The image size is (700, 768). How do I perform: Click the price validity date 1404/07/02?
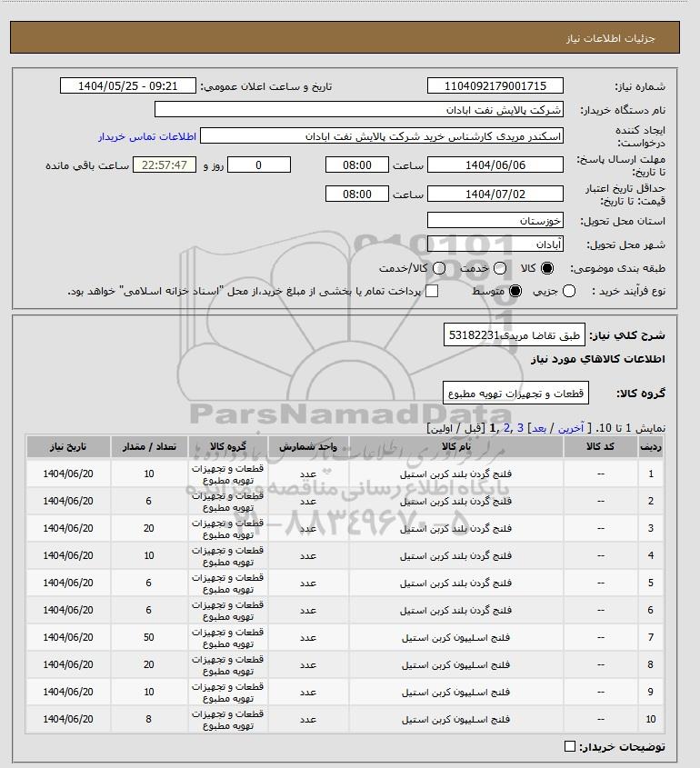click(x=495, y=194)
